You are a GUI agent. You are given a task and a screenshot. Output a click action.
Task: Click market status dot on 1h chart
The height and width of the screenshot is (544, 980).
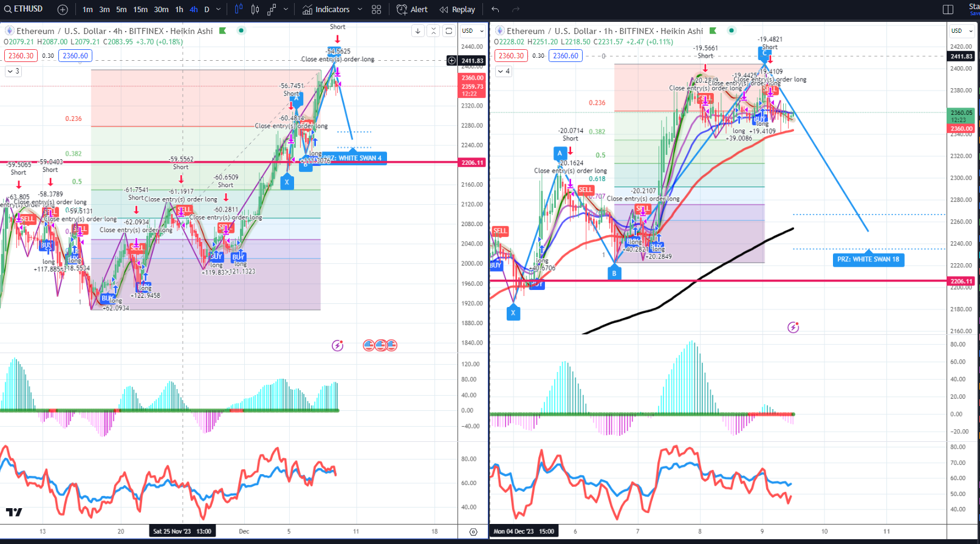(x=732, y=30)
